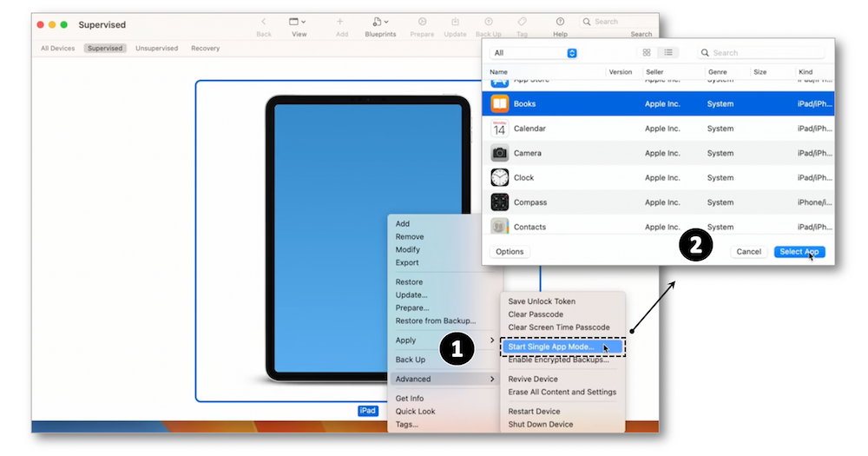The height and width of the screenshot is (456, 868).
Task: Switch to grid view in app picker
Action: [x=647, y=53]
